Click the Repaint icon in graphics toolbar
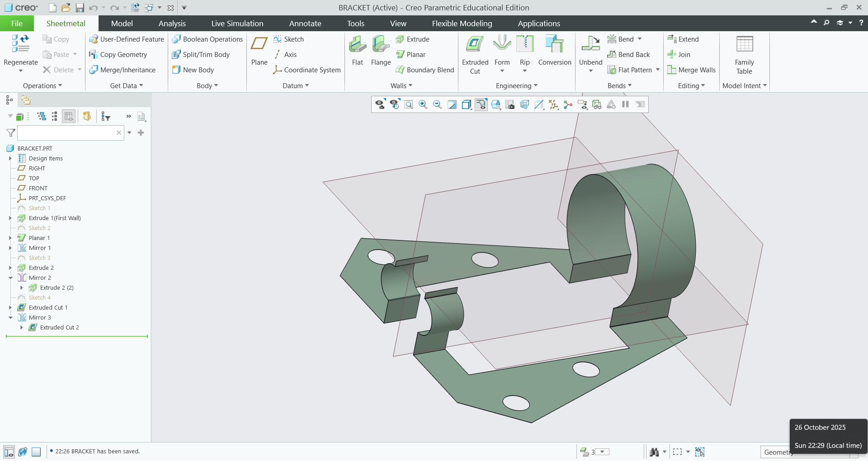 (x=452, y=104)
